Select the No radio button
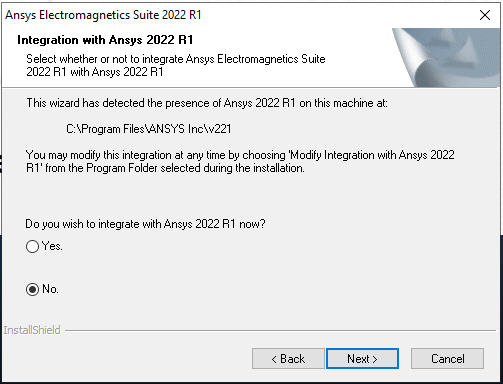Viewport: 503px width, 384px height. click(x=32, y=289)
